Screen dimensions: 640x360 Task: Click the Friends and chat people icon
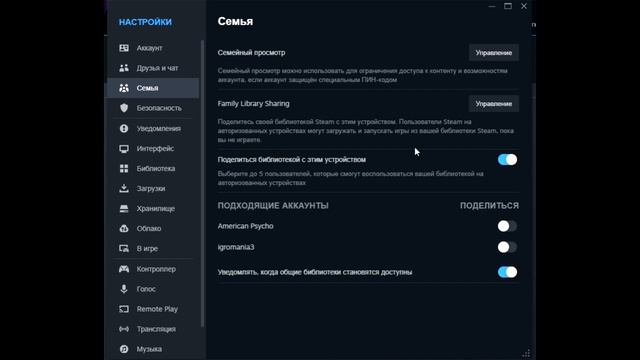pyautogui.click(x=124, y=68)
